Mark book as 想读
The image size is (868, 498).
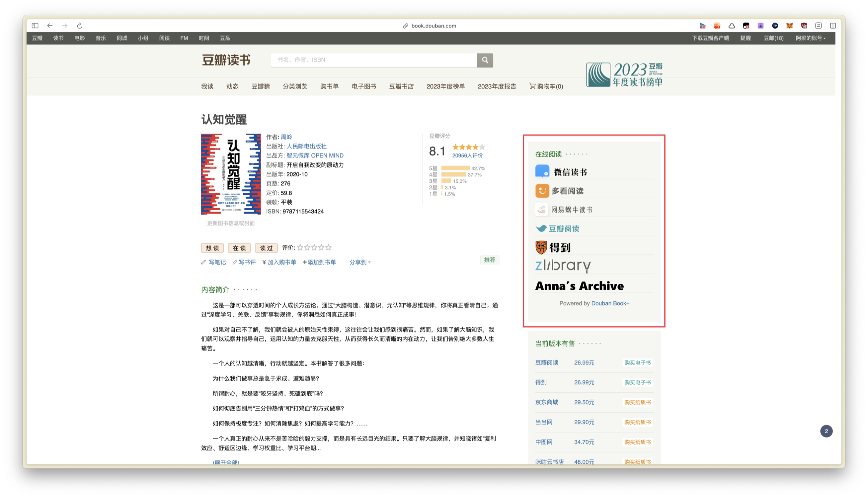(212, 248)
